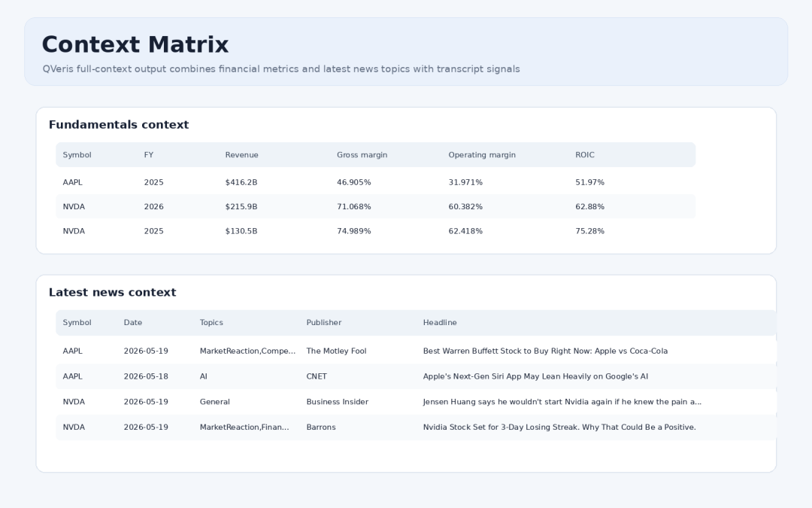Click the Symbol header in news table

[x=77, y=322]
